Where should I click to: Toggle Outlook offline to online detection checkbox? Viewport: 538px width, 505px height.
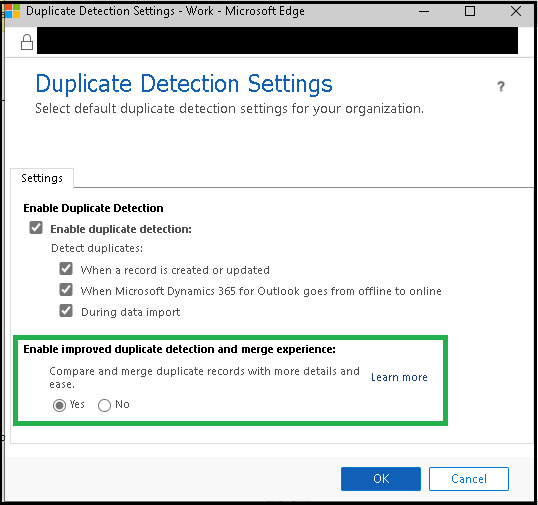66,290
